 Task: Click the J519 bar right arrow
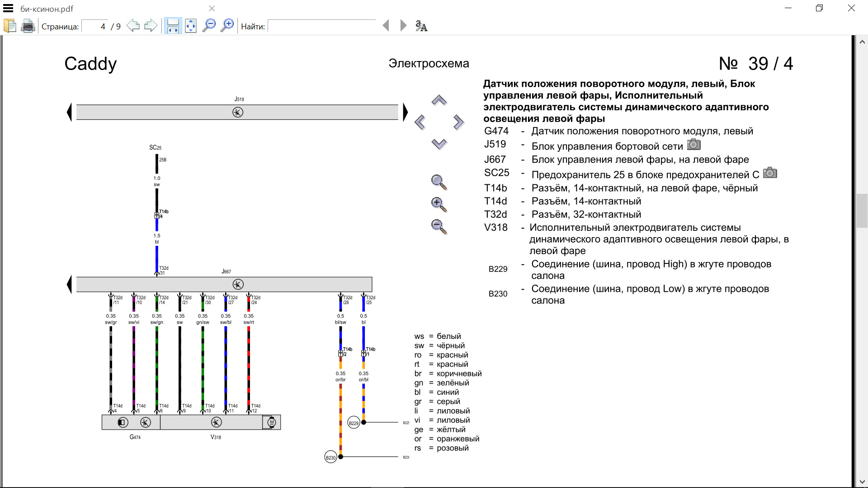point(405,112)
